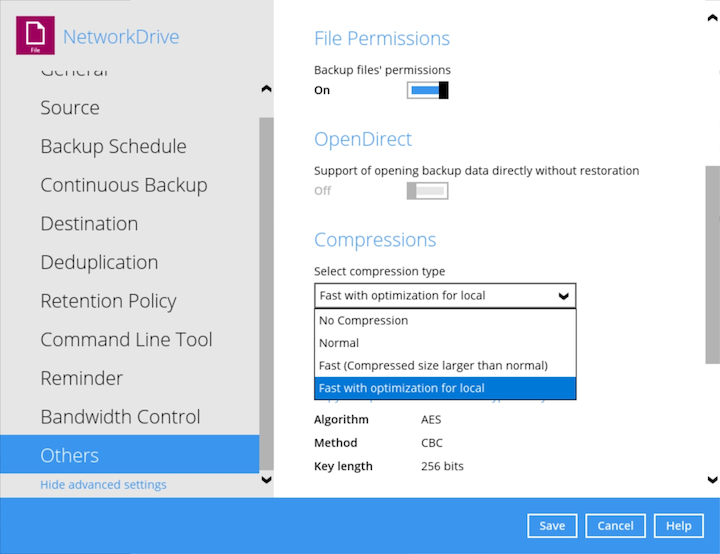Click the Key length label
The image size is (720, 554).
tap(343, 466)
